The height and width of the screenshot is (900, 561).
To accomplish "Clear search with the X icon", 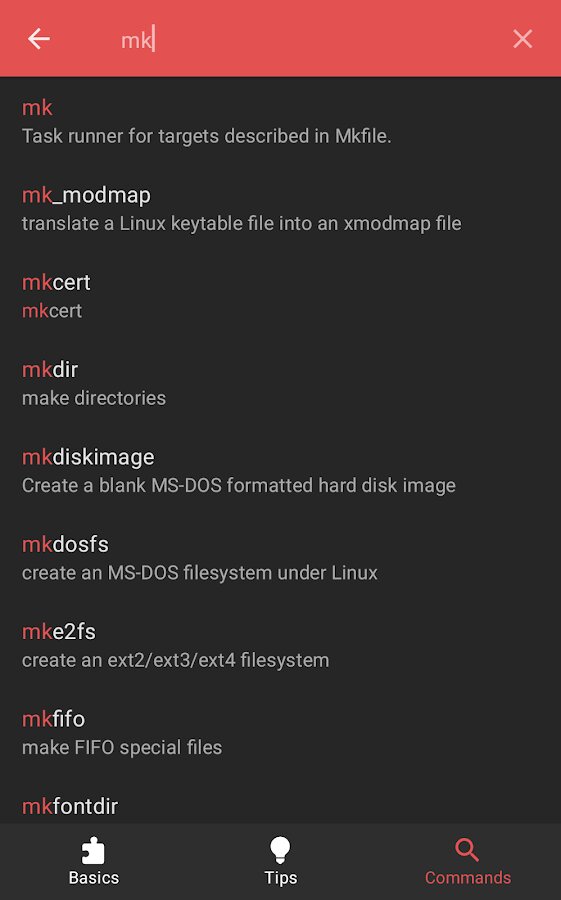I will pyautogui.click(x=522, y=39).
